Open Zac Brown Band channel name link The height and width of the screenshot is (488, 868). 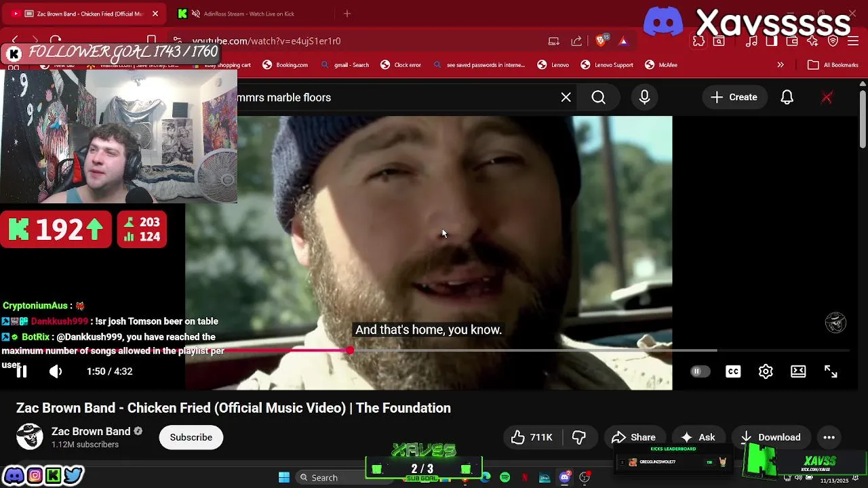[x=91, y=431]
